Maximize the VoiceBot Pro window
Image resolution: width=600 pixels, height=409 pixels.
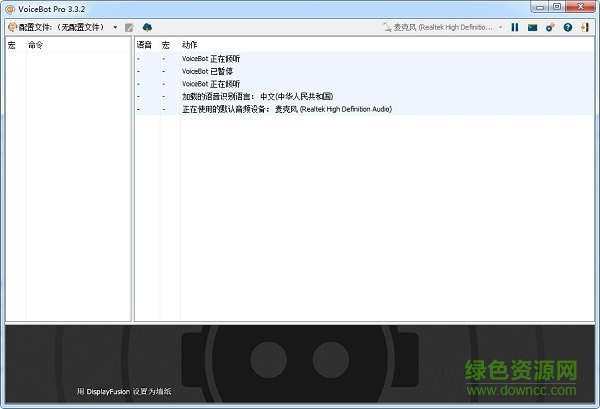pyautogui.click(x=557, y=7)
